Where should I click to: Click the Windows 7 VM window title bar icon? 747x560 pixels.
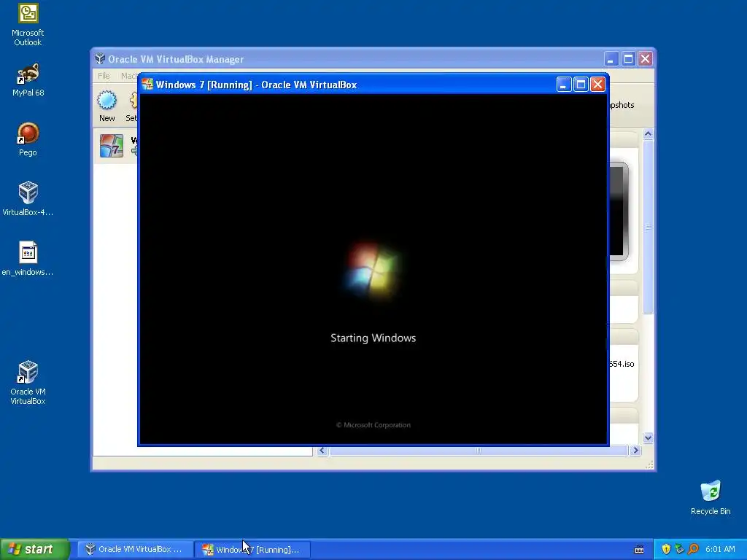point(147,85)
